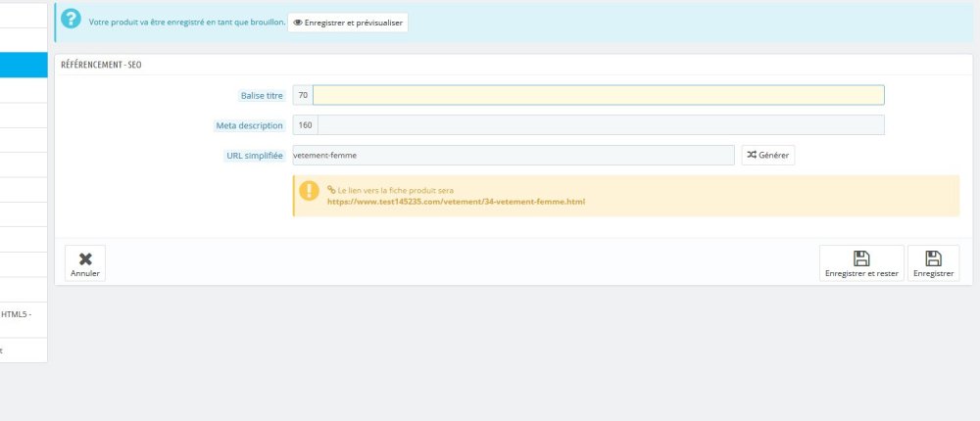Click the Enregistrer save button
This screenshot has width=980, height=421.
tap(933, 263)
